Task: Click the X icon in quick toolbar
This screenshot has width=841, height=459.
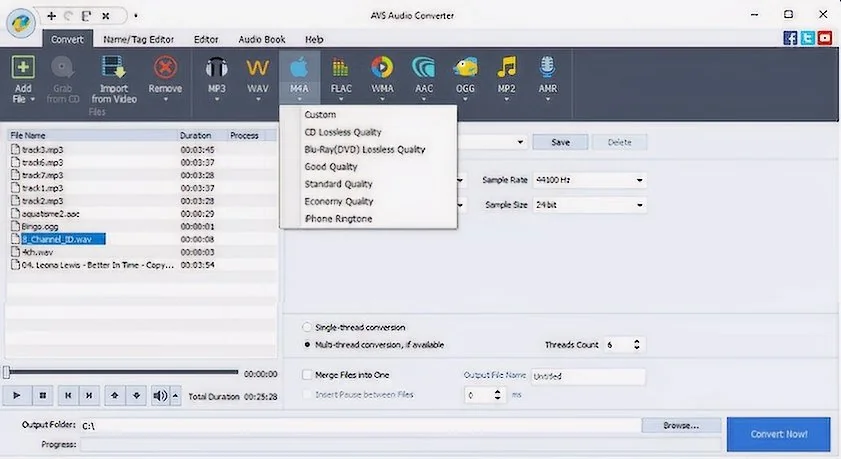Action: click(x=106, y=16)
